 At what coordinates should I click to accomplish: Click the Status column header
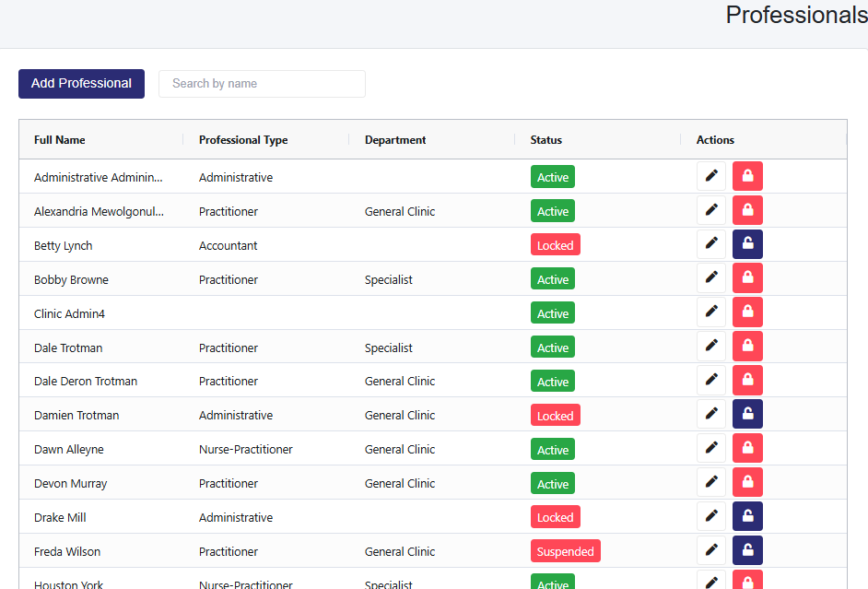(546, 140)
